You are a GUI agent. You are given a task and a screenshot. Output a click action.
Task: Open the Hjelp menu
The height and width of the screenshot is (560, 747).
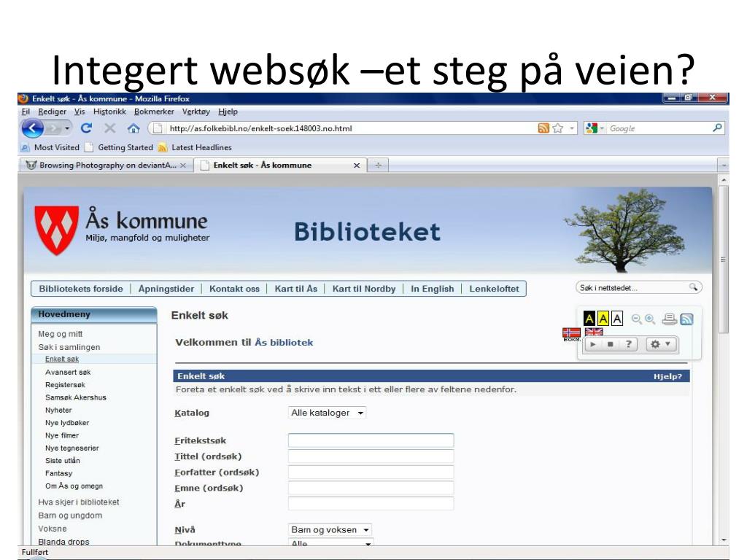(x=228, y=112)
